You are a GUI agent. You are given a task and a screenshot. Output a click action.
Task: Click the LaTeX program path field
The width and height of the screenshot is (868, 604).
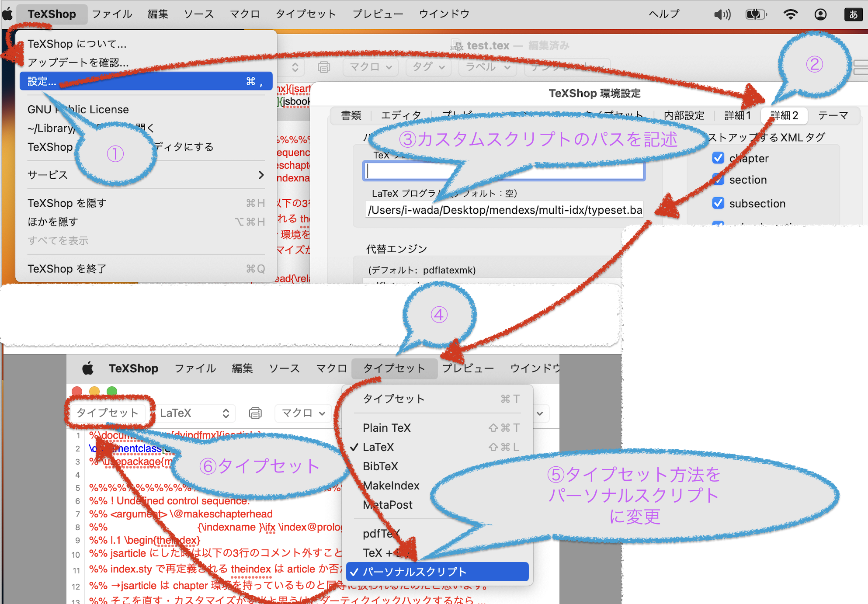[x=504, y=210]
